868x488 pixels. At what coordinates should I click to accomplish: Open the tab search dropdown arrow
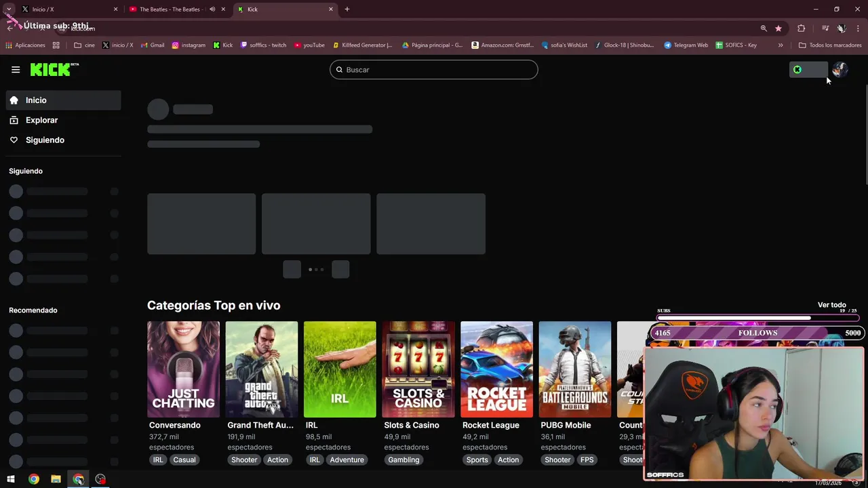9,9
